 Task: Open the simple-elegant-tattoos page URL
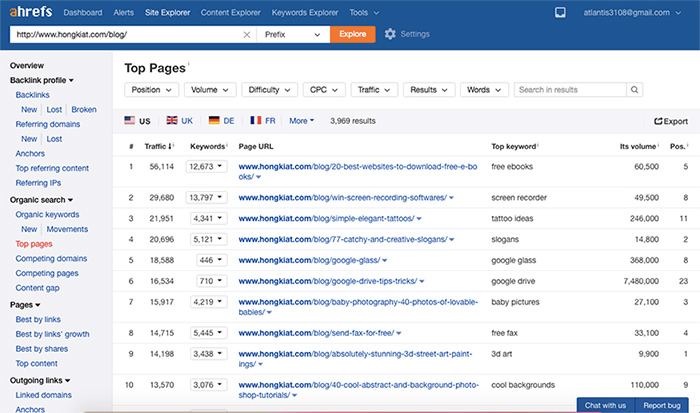326,218
